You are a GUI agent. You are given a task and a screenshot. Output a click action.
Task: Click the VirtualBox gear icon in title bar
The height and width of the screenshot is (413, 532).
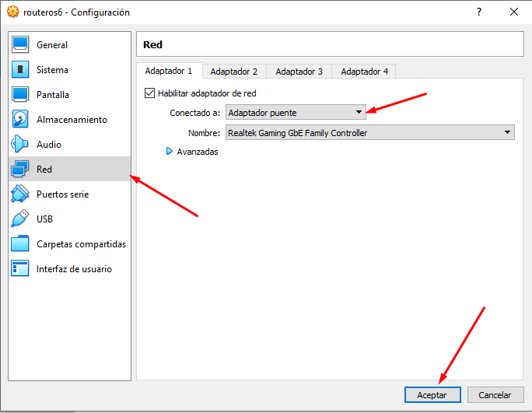coord(13,12)
